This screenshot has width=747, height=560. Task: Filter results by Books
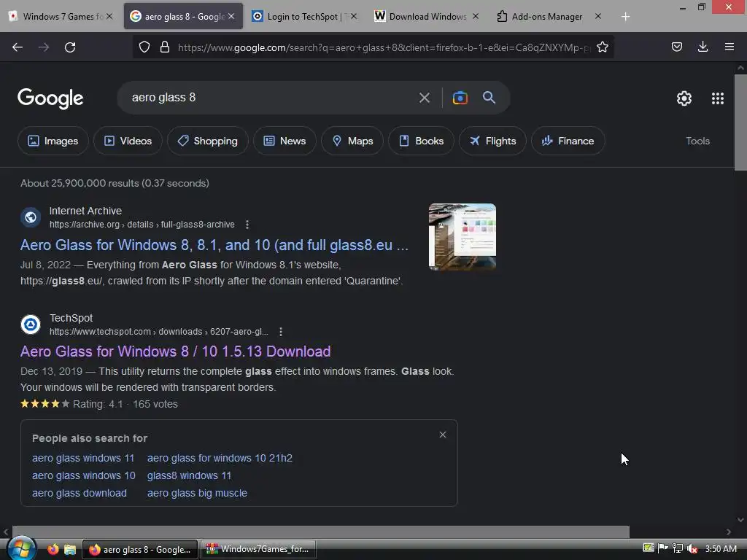tap(421, 141)
